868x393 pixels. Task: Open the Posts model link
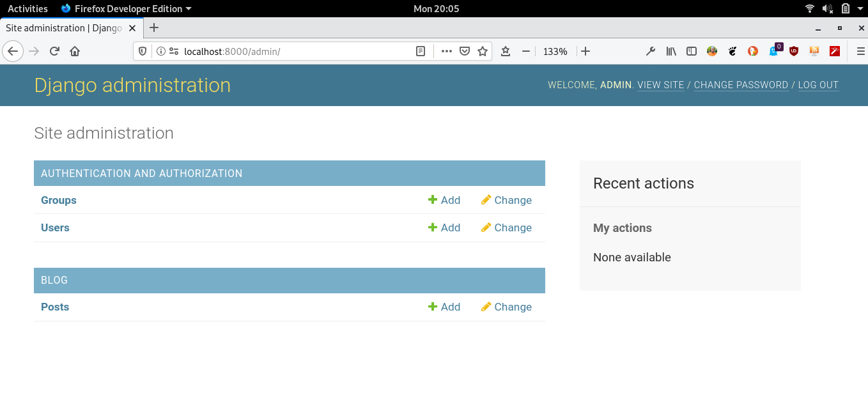click(x=55, y=307)
